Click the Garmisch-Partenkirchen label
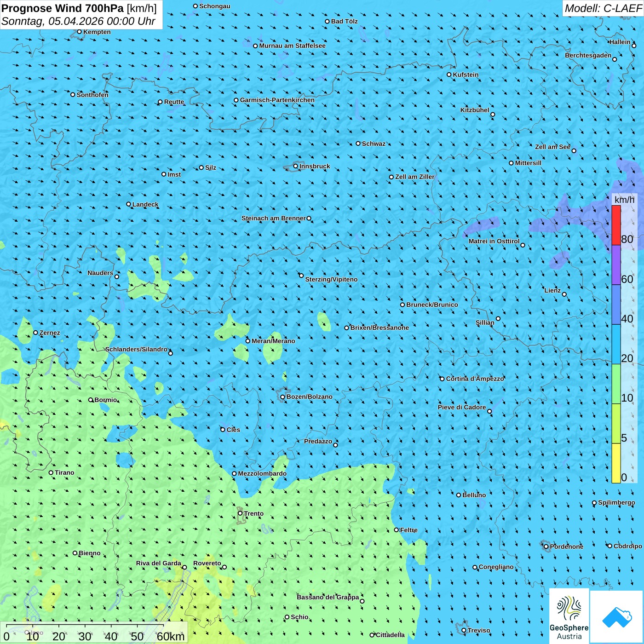This screenshot has width=644, height=644. pos(277,100)
